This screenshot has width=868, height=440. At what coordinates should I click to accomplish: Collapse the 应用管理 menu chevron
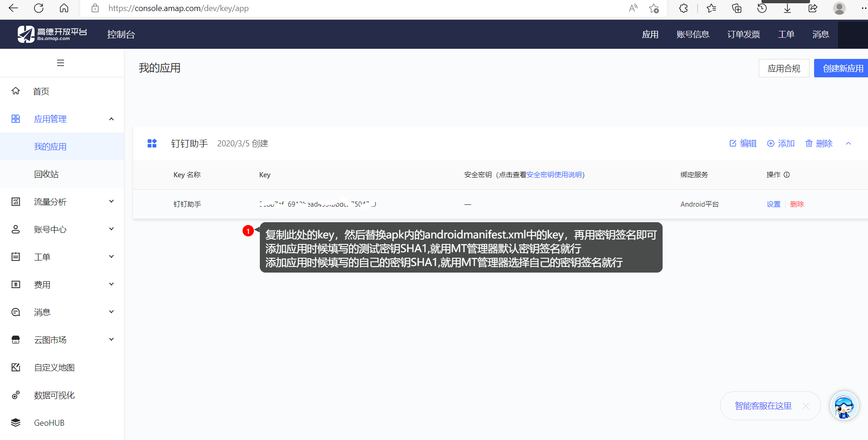click(x=111, y=119)
